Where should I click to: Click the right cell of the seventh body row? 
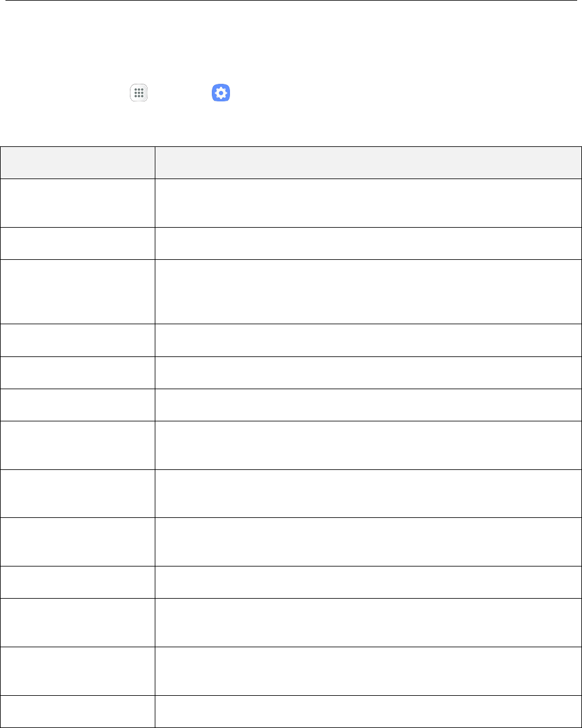368,445
